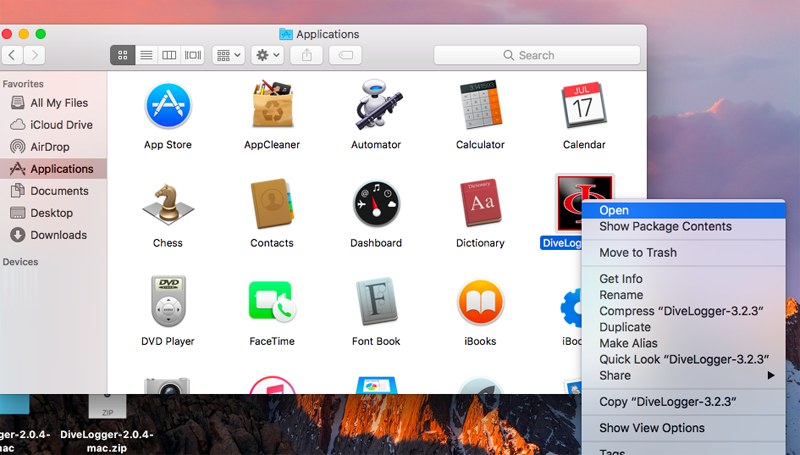Select the DiveLogger app icon
The image size is (800, 455).
click(569, 204)
